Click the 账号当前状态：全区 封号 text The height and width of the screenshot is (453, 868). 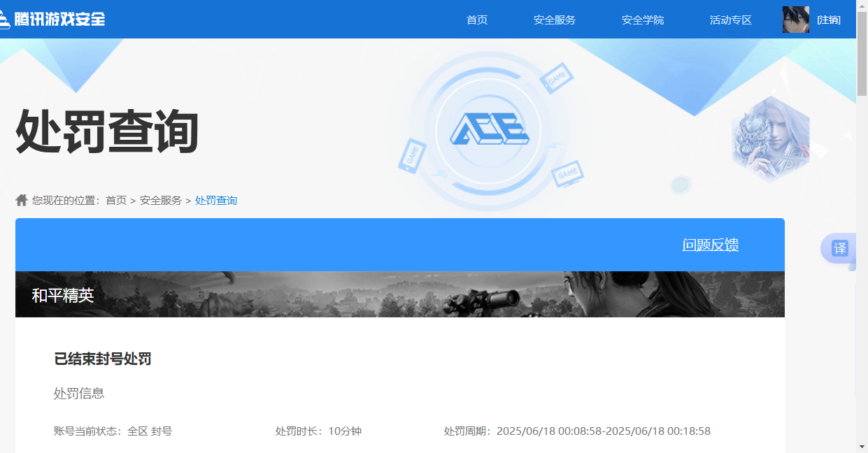[x=113, y=431]
